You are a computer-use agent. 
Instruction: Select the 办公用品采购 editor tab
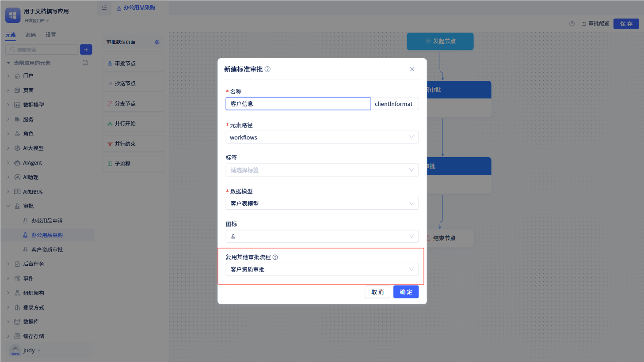pyautogui.click(x=136, y=8)
